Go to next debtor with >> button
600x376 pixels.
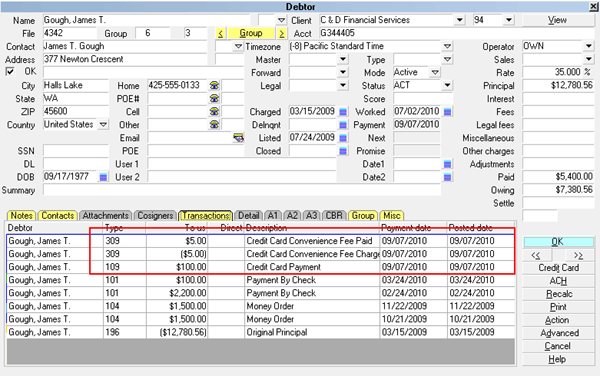(579, 255)
